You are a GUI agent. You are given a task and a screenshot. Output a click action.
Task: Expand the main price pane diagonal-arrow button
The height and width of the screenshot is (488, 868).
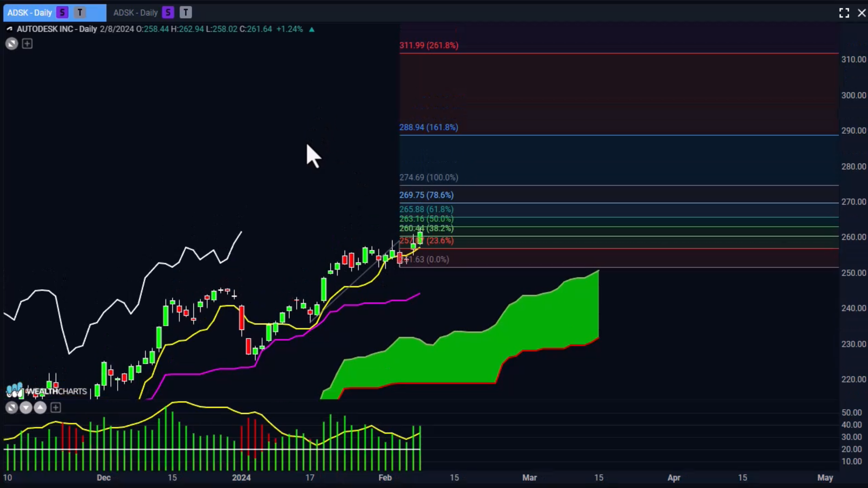coord(12,44)
